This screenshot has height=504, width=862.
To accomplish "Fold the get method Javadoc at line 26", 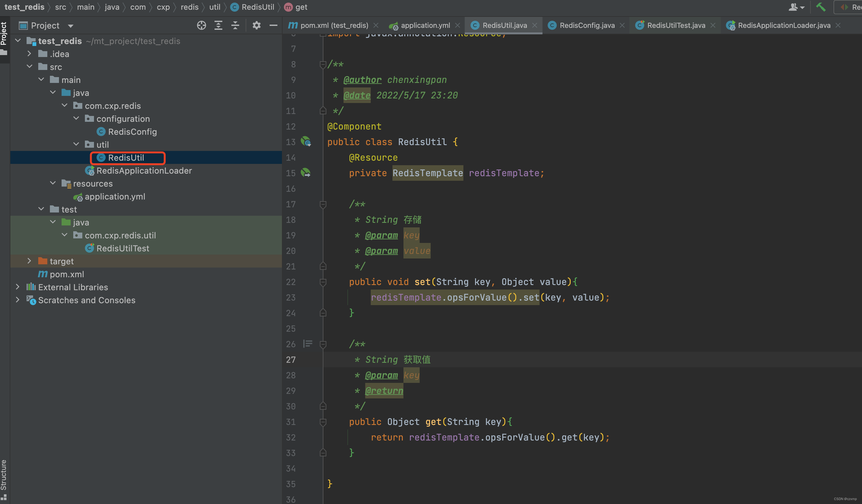I will pyautogui.click(x=323, y=344).
